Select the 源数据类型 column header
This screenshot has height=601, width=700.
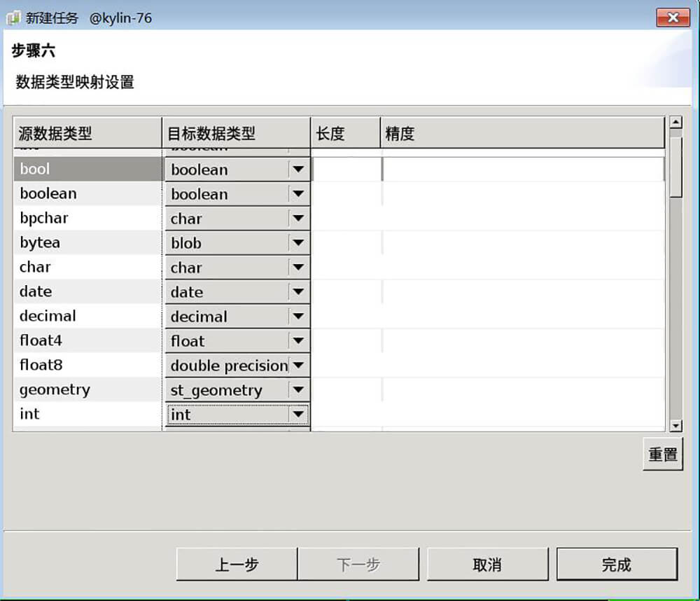pyautogui.click(x=87, y=133)
